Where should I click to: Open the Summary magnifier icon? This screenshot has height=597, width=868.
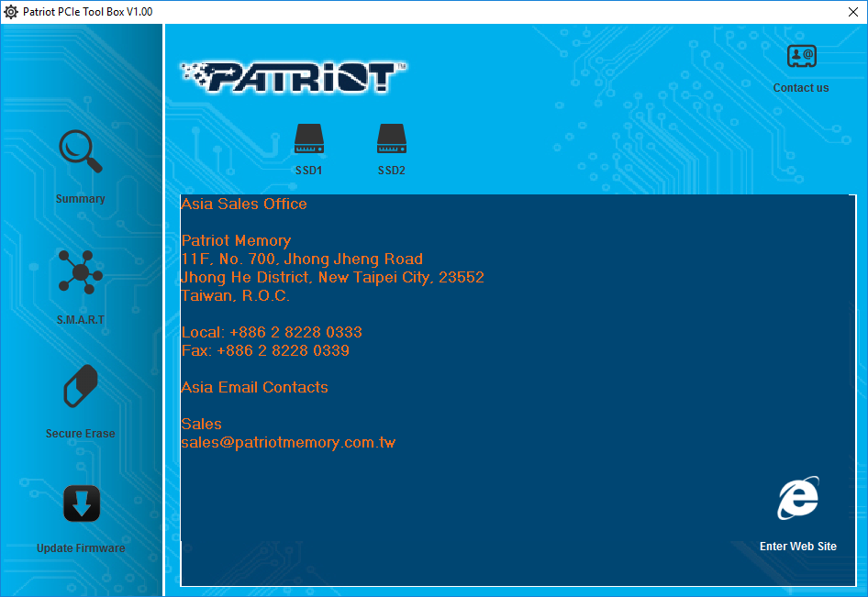tap(81, 151)
